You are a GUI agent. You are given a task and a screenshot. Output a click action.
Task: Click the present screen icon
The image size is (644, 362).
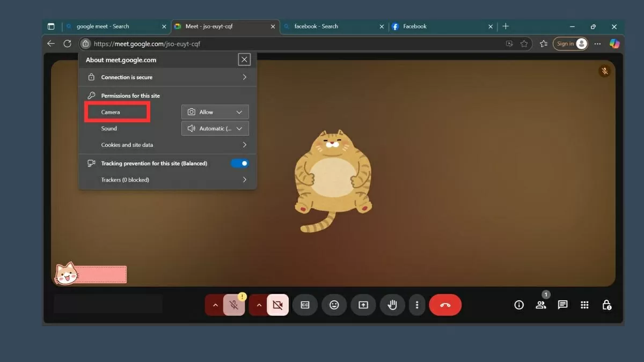tap(363, 305)
